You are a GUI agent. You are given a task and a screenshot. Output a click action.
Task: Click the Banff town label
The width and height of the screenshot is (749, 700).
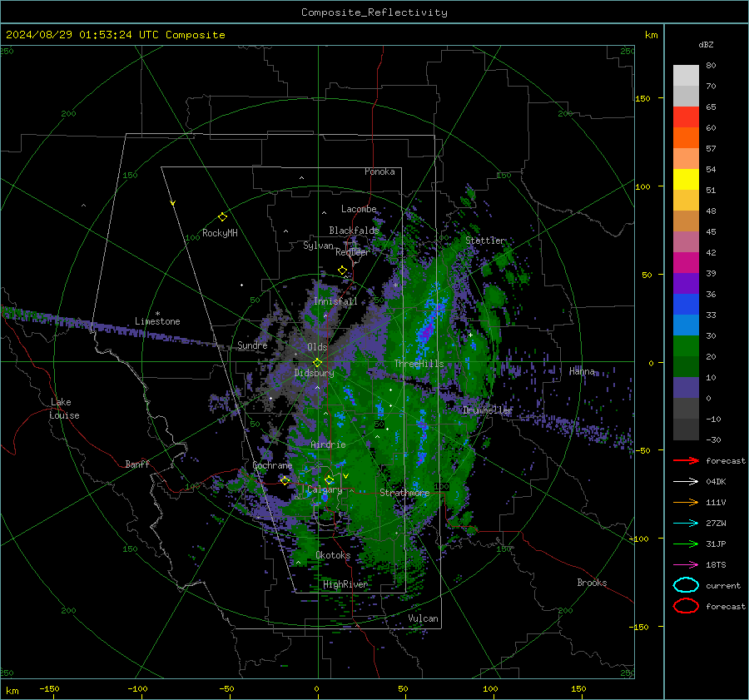tap(137, 464)
